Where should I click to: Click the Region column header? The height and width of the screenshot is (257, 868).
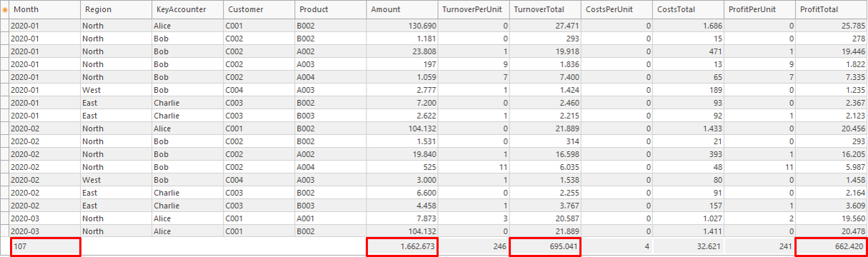(x=116, y=10)
